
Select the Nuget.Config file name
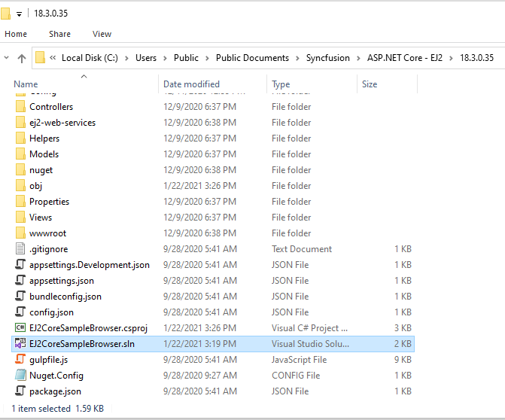click(x=56, y=375)
